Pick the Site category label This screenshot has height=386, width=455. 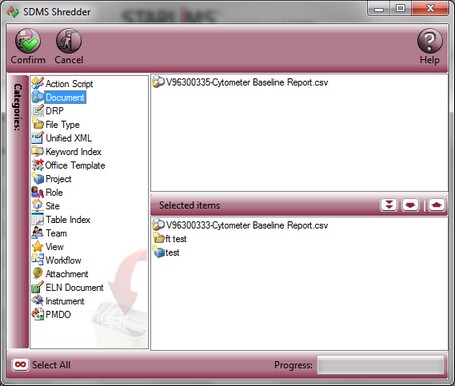tap(52, 206)
